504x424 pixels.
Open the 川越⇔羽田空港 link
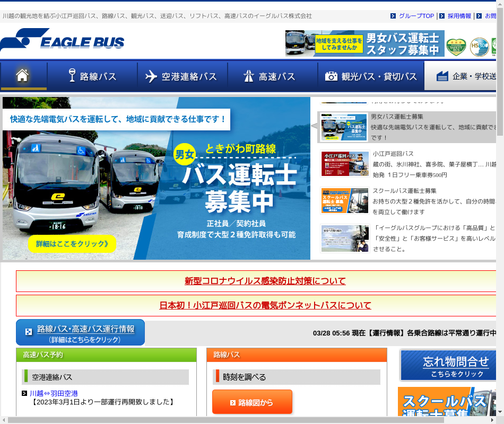pyautogui.click(x=54, y=393)
